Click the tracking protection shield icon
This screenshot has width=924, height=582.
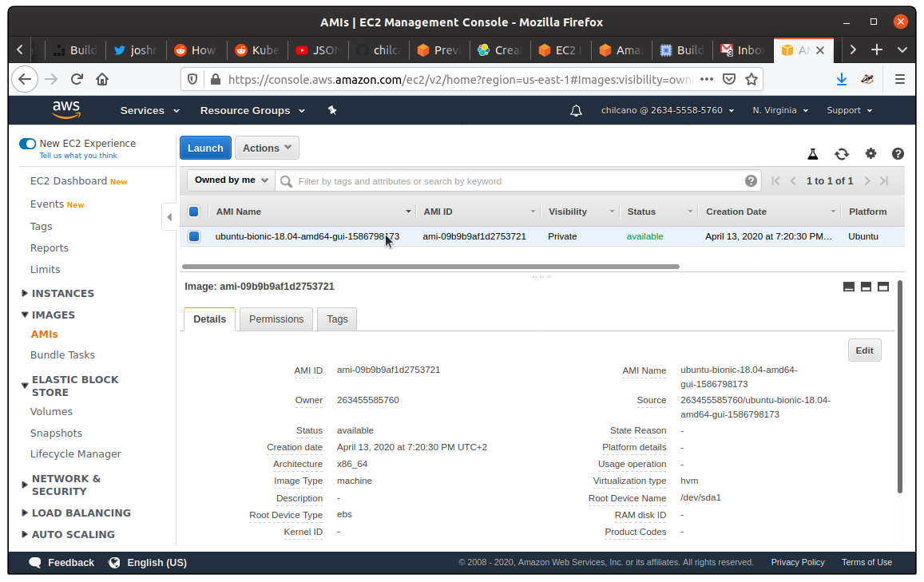(x=192, y=80)
